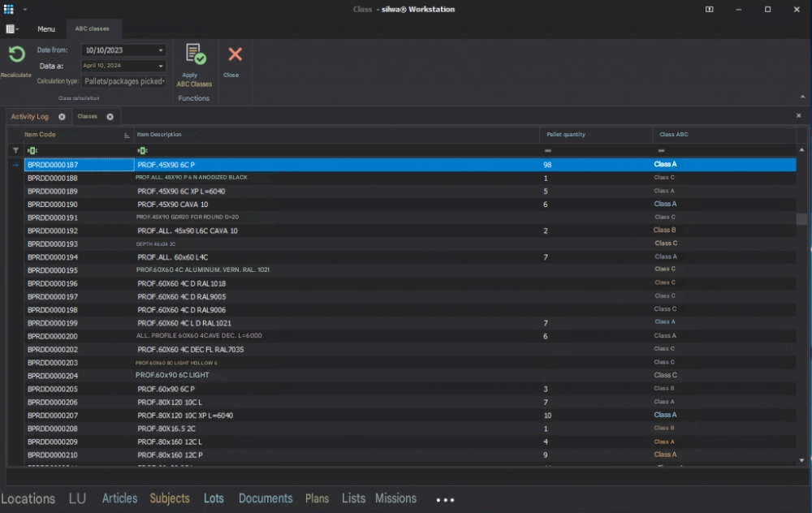The height and width of the screenshot is (513, 812).
Task: Click the Item Code filter input field
Action: (x=79, y=151)
